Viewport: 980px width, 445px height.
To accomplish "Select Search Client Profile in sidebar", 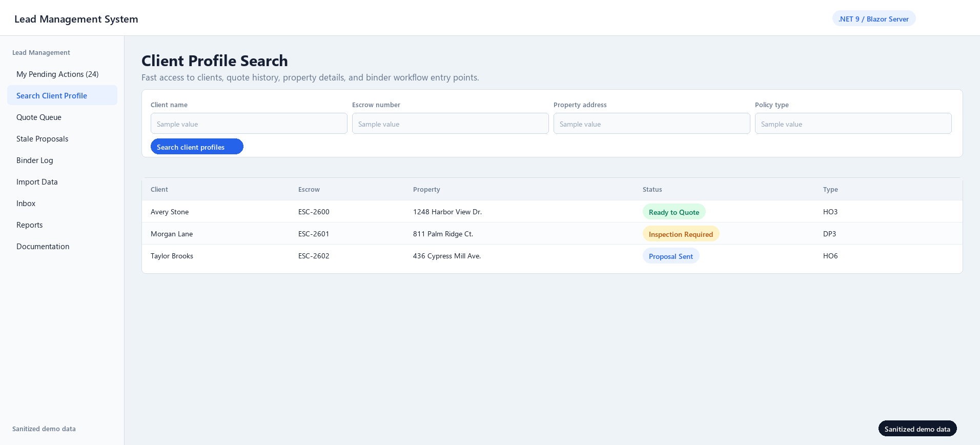I will (x=62, y=96).
